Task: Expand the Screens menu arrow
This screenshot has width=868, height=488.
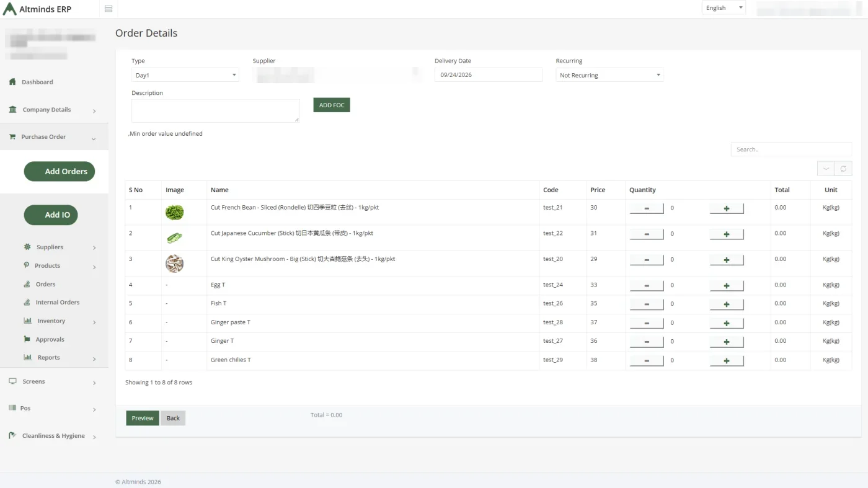Action: pos(94,383)
